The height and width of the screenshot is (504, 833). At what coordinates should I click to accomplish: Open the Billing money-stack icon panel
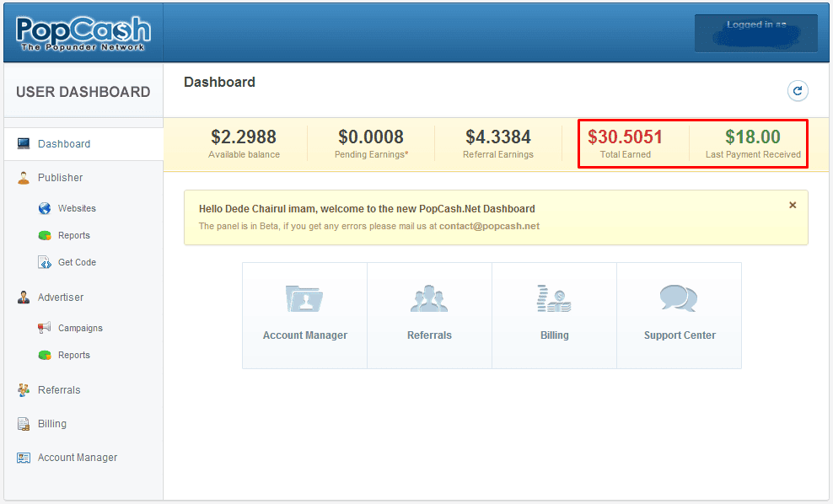pos(554,298)
